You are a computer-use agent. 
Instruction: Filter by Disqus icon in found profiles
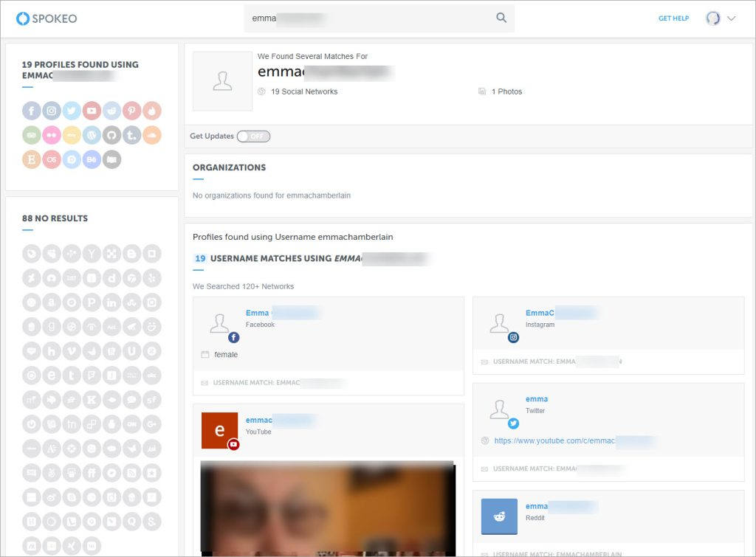(x=72, y=159)
